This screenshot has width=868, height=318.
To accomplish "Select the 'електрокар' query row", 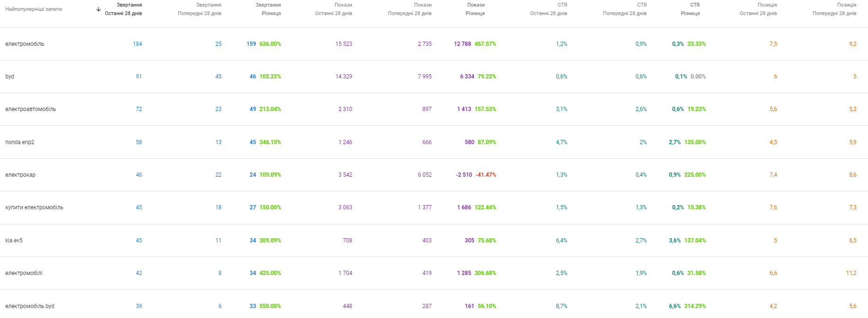I will pyautogui.click(x=20, y=175).
